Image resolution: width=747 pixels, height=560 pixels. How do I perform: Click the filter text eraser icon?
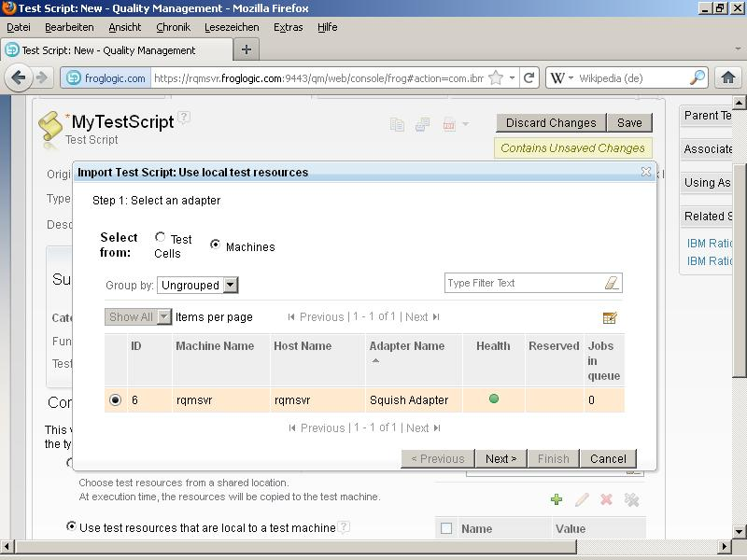tap(612, 283)
